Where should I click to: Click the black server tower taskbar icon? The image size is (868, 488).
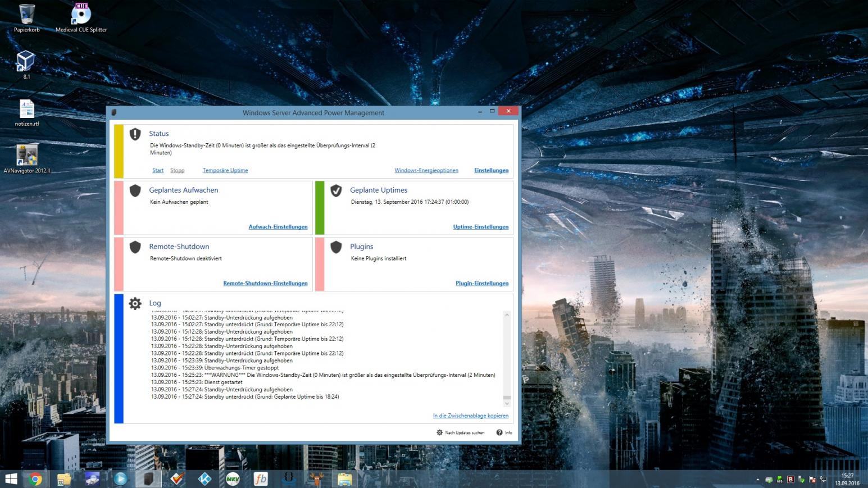148,479
